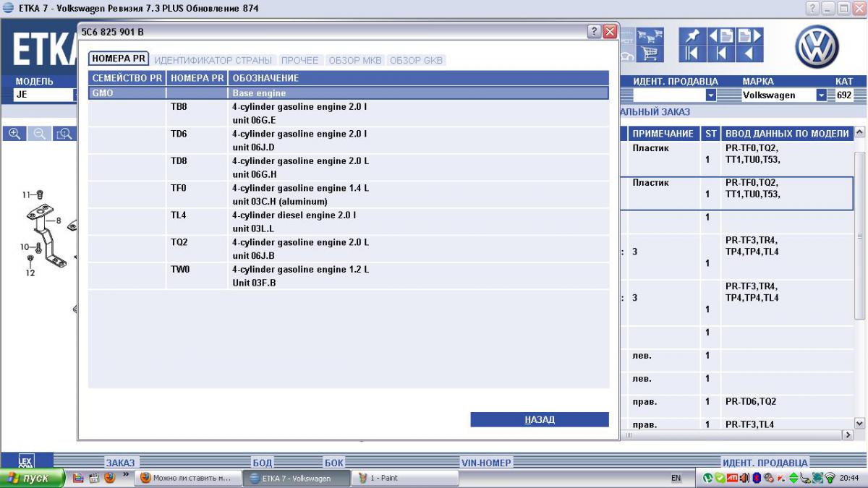Select the TD6 engine row
The width and height of the screenshot is (868, 488).
tap(349, 140)
